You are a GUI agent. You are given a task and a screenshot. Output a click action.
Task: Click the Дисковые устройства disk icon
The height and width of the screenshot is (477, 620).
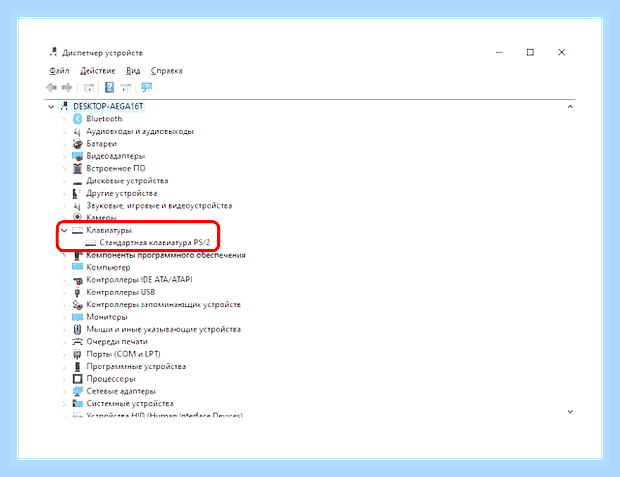(x=78, y=182)
